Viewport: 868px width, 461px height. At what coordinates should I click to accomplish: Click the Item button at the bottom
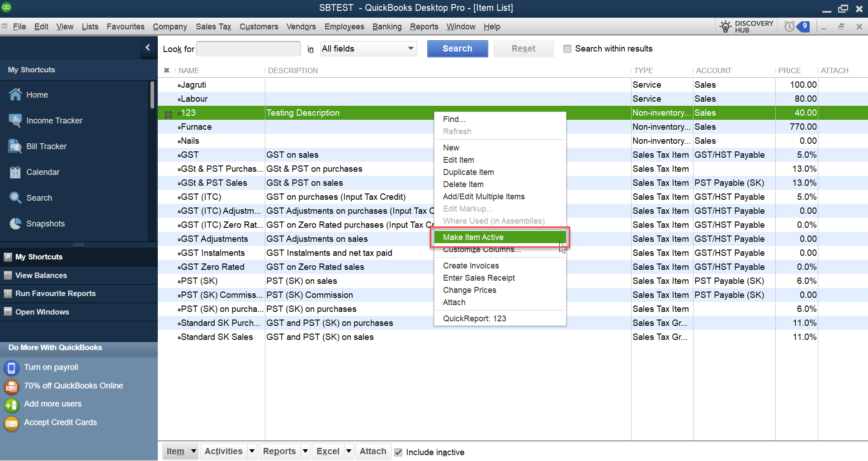[x=175, y=451]
